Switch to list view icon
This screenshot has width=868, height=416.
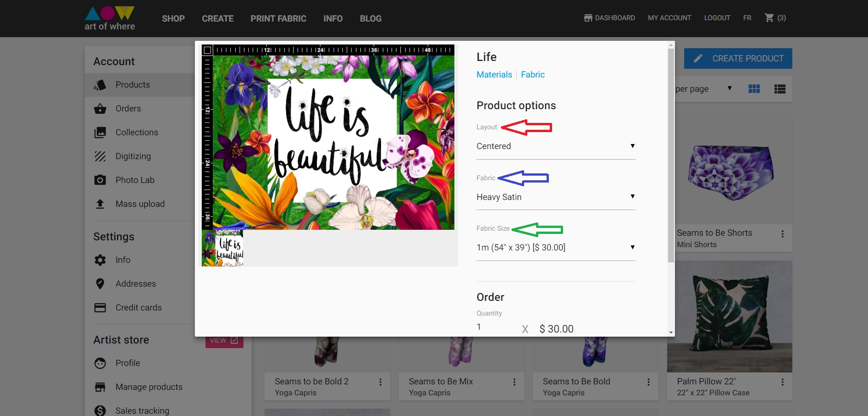[780, 89]
